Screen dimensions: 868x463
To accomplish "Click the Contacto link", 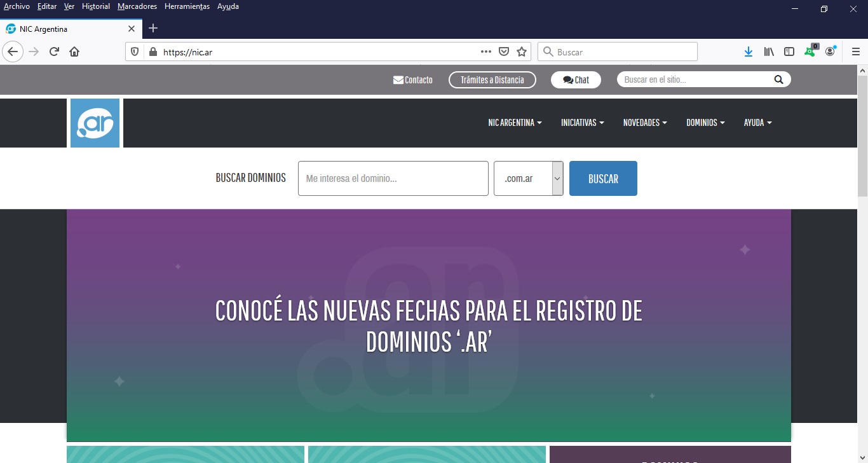I will point(413,79).
